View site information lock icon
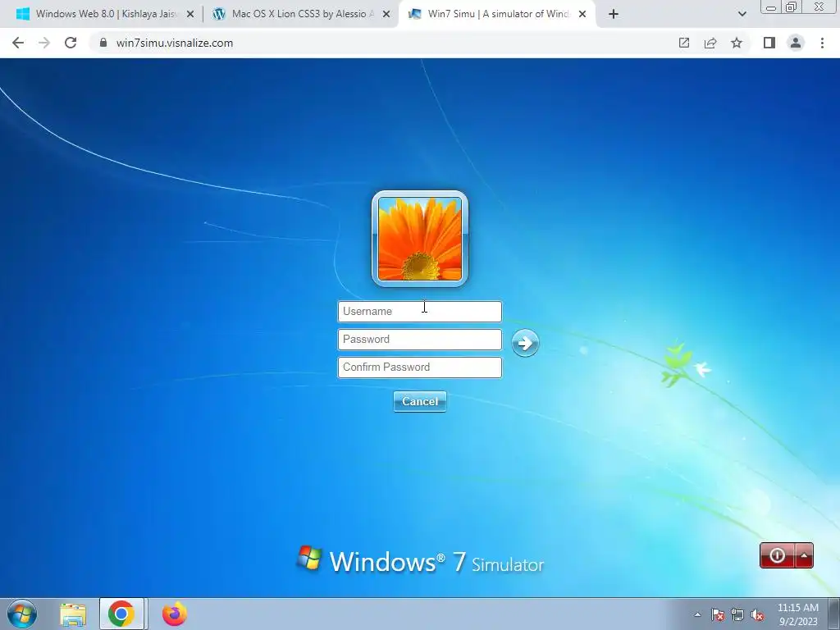 [103, 43]
